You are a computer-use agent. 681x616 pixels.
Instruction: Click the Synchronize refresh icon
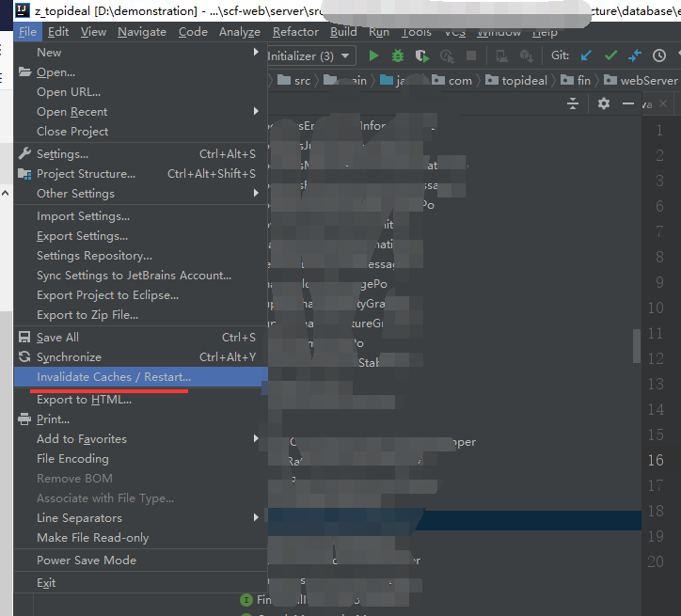[x=24, y=356]
